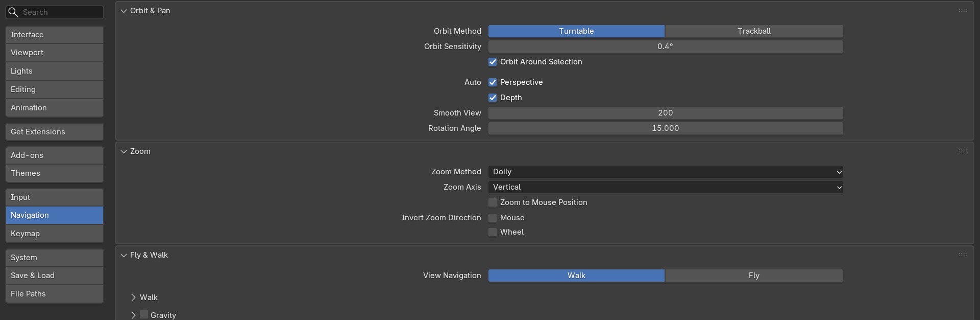This screenshot has height=320, width=980.
Task: Open the Zoom Axis dropdown
Action: (666, 187)
